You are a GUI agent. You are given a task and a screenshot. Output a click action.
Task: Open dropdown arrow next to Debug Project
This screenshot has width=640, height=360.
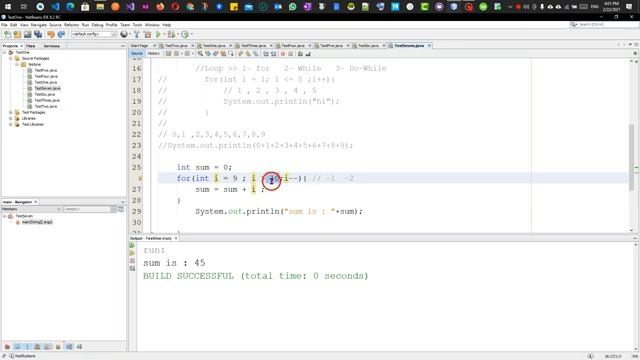178,35
